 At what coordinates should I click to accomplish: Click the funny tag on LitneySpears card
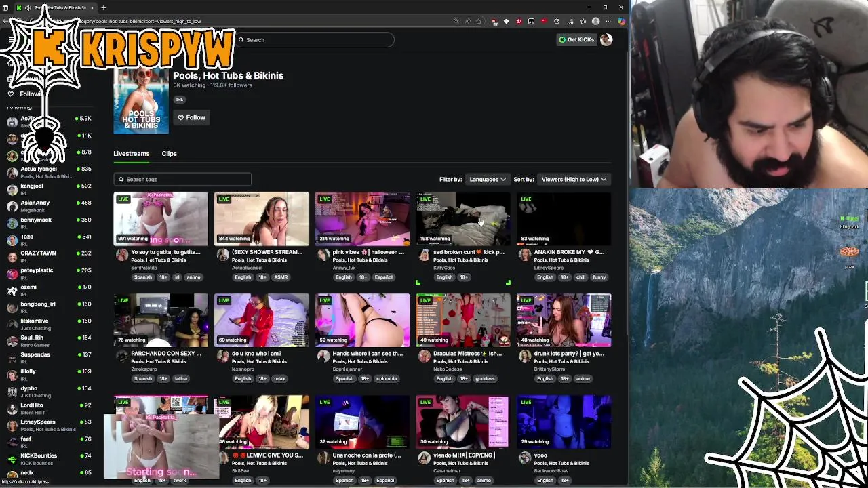click(599, 277)
